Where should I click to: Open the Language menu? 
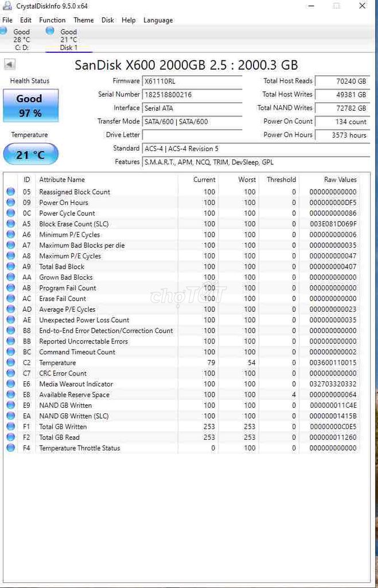[x=158, y=20]
